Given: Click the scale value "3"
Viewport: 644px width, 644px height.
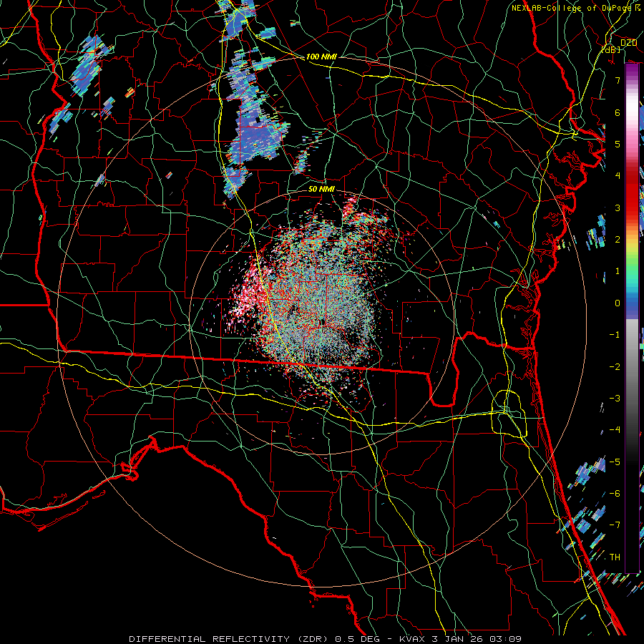Looking at the screenshot, I should (x=618, y=208).
